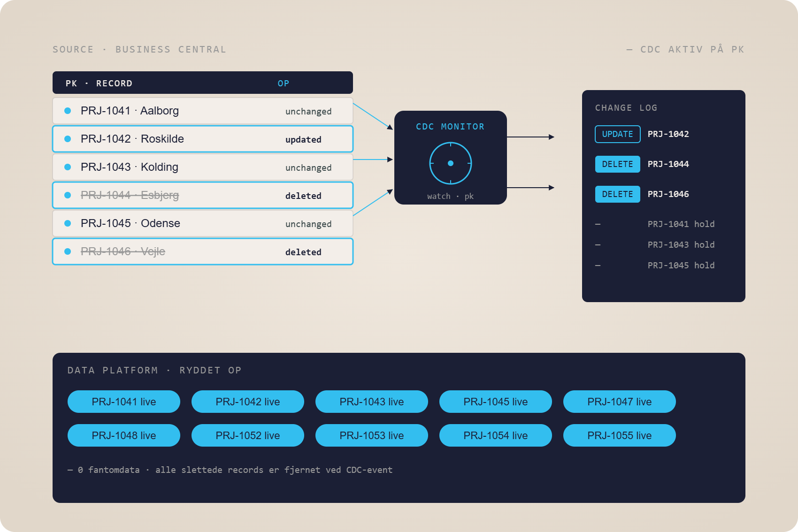Click the blue dot beside PRJ-1042 Roskilde
Image resolution: width=798 pixels, height=532 pixels.
[68, 139]
